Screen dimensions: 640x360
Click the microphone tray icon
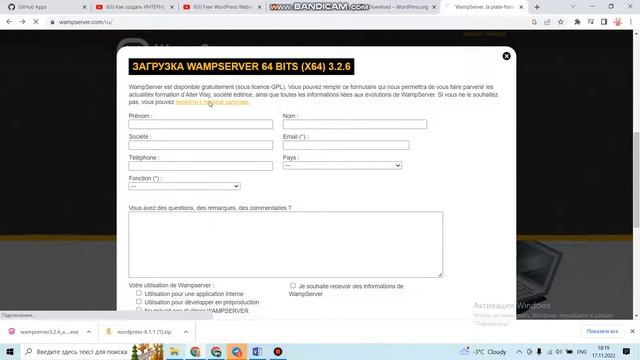tap(539, 351)
